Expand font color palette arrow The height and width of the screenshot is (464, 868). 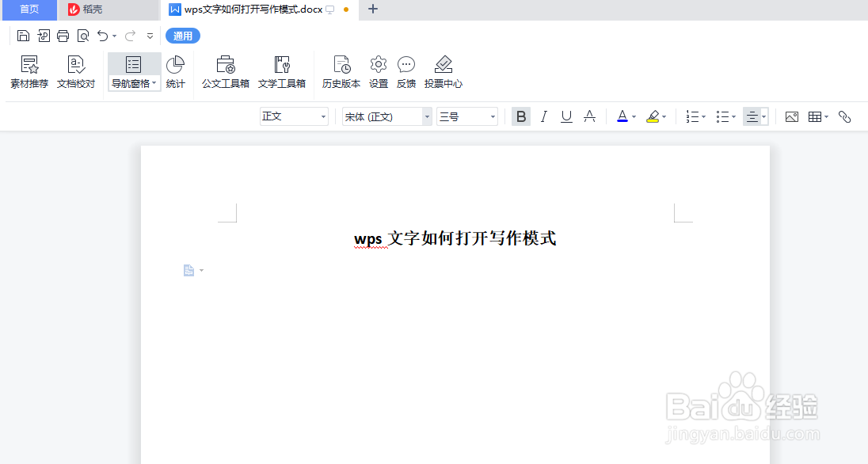(x=634, y=117)
